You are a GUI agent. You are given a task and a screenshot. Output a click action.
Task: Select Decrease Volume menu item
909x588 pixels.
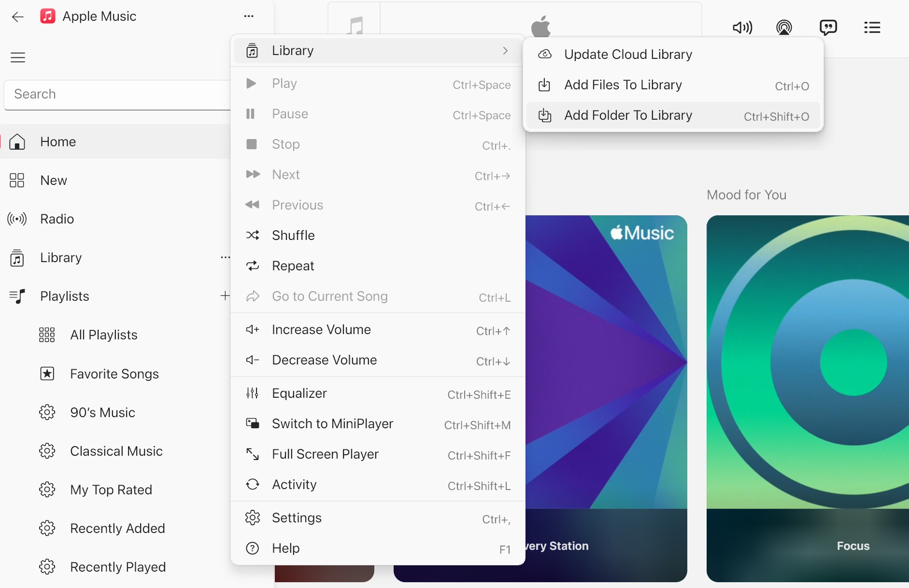click(378, 360)
